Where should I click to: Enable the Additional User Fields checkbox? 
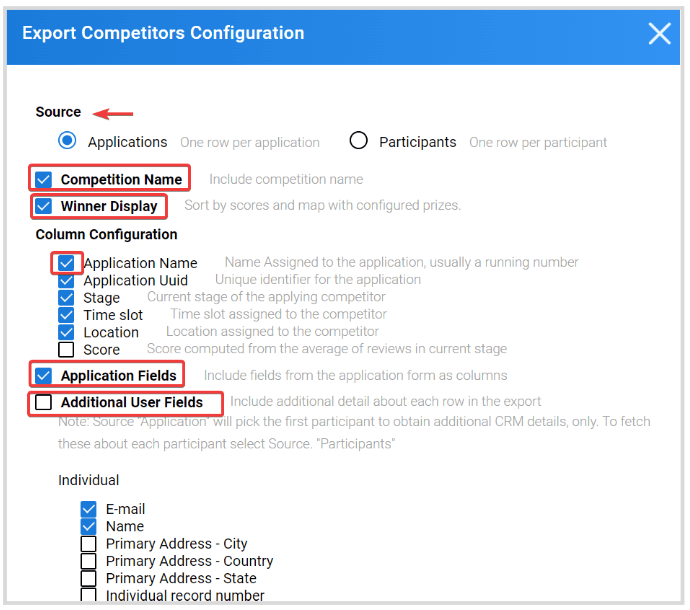click(44, 402)
